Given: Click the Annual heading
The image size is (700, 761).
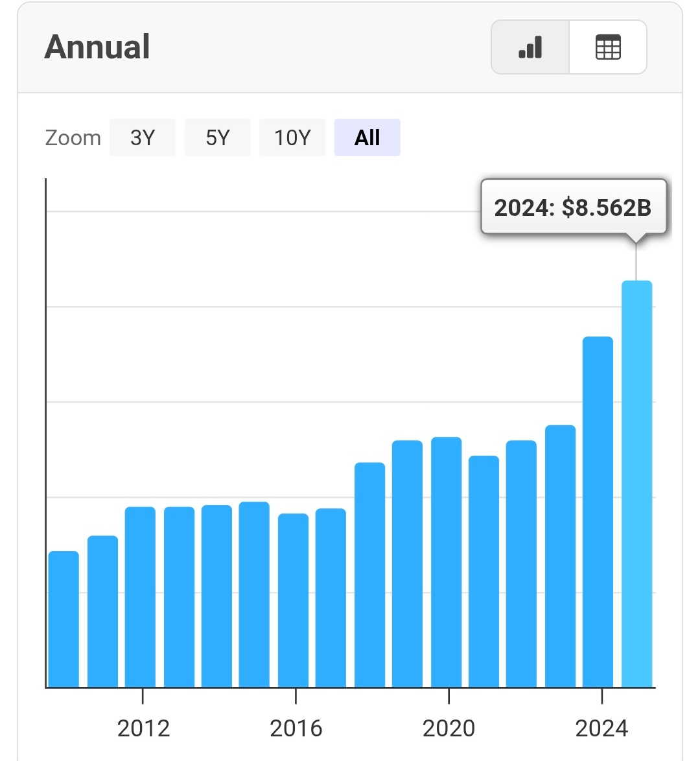Looking at the screenshot, I should 97,47.
